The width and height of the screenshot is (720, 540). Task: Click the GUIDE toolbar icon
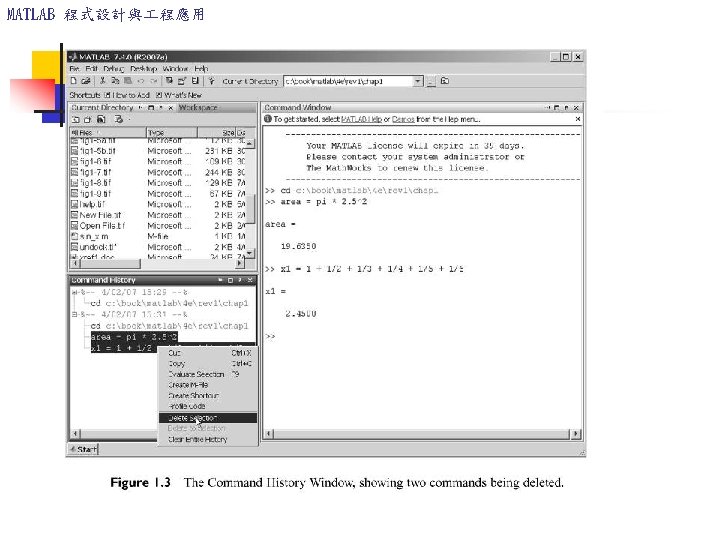(182, 81)
